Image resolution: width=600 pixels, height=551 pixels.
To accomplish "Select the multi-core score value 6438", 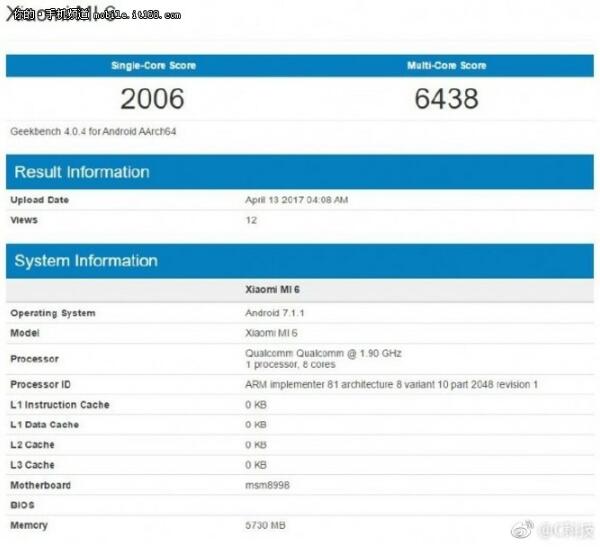I will pyautogui.click(x=447, y=99).
